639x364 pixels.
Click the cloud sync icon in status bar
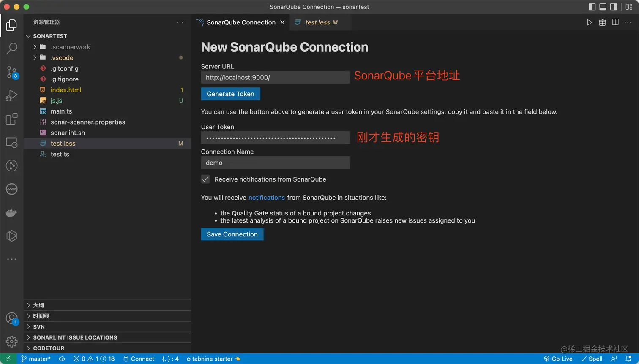point(62,359)
